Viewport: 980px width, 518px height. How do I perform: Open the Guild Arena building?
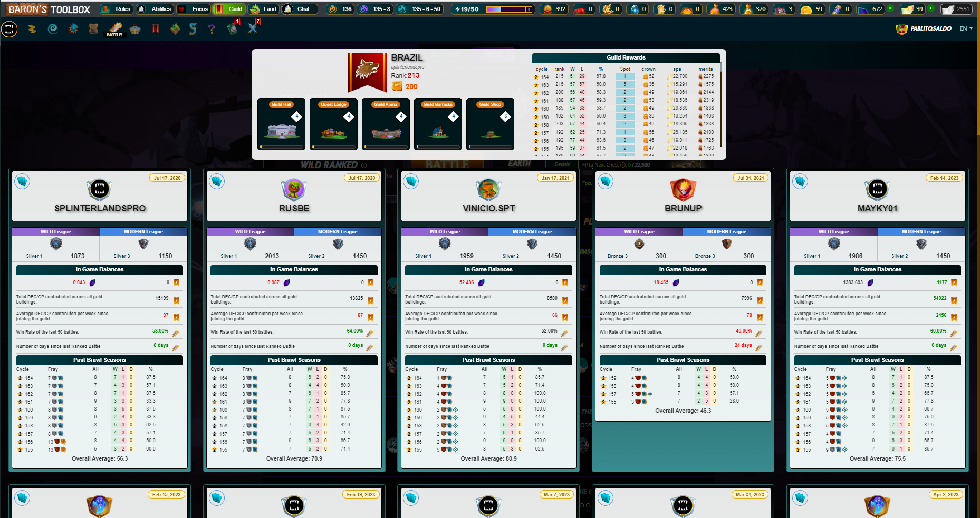pos(386,124)
